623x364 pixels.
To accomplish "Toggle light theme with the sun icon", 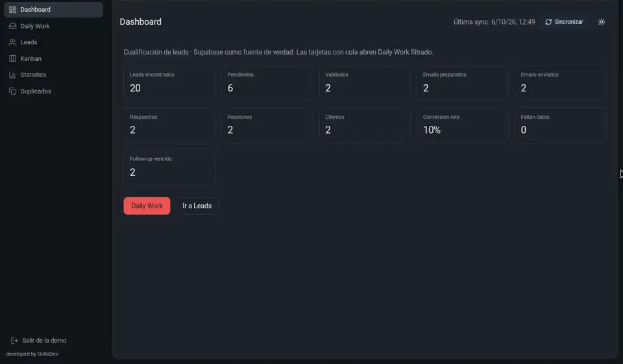I will click(x=601, y=22).
